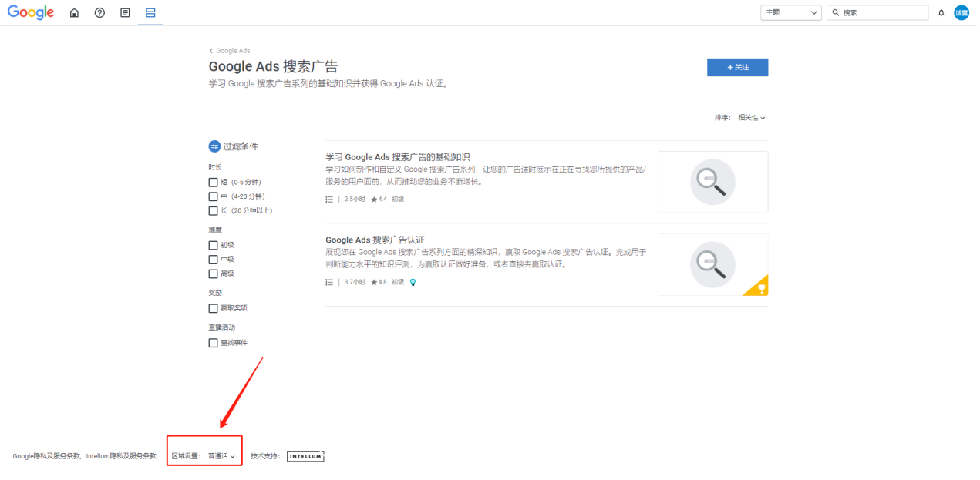Open user avatar profile menu
Image resolution: width=980 pixels, height=480 pixels.
(x=961, y=12)
